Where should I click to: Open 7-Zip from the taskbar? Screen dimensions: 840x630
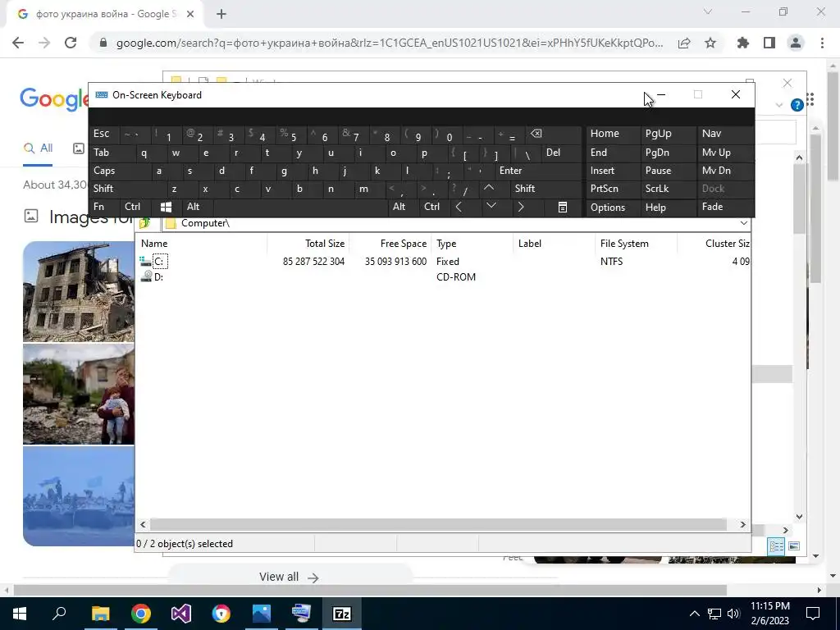pos(342,614)
